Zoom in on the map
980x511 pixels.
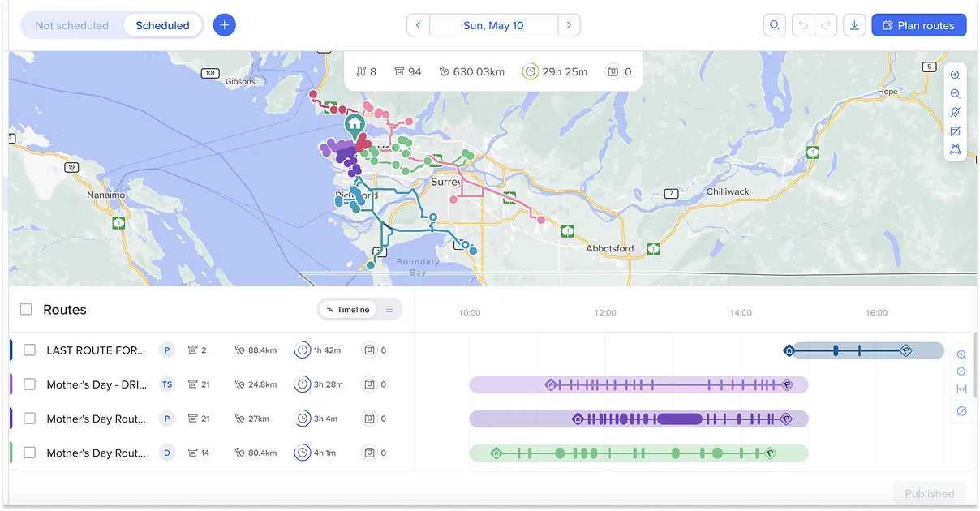pyautogui.click(x=955, y=75)
